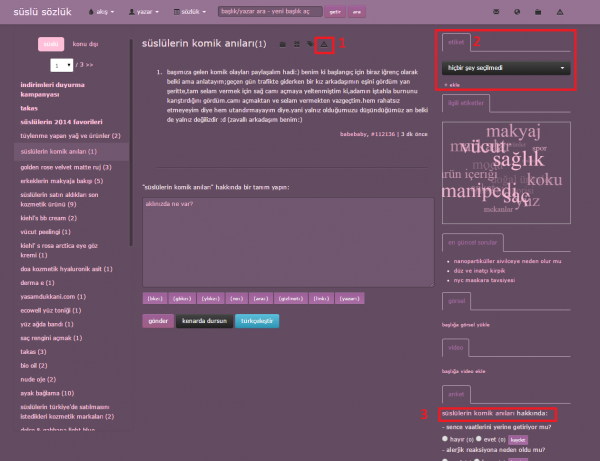Select 'hayır' radio option in the poll
The height and width of the screenshot is (461, 600).
click(x=445, y=438)
